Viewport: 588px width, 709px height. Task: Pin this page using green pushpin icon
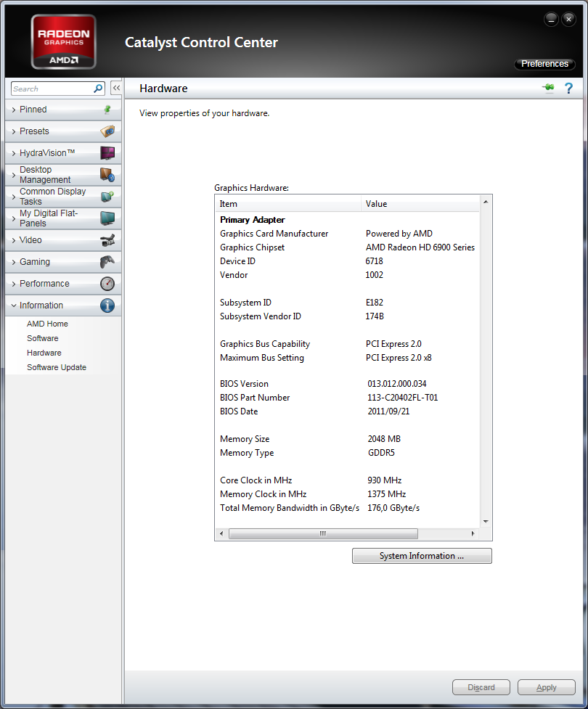tap(548, 87)
